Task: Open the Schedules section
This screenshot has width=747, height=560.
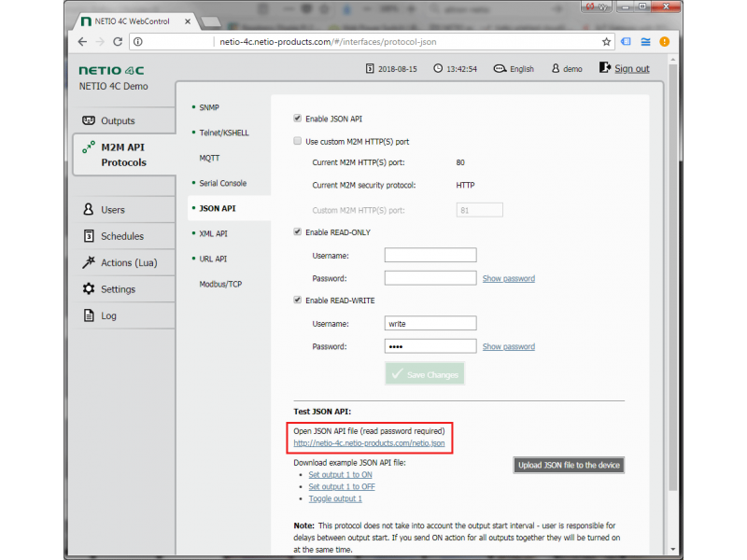Action: coord(124,236)
